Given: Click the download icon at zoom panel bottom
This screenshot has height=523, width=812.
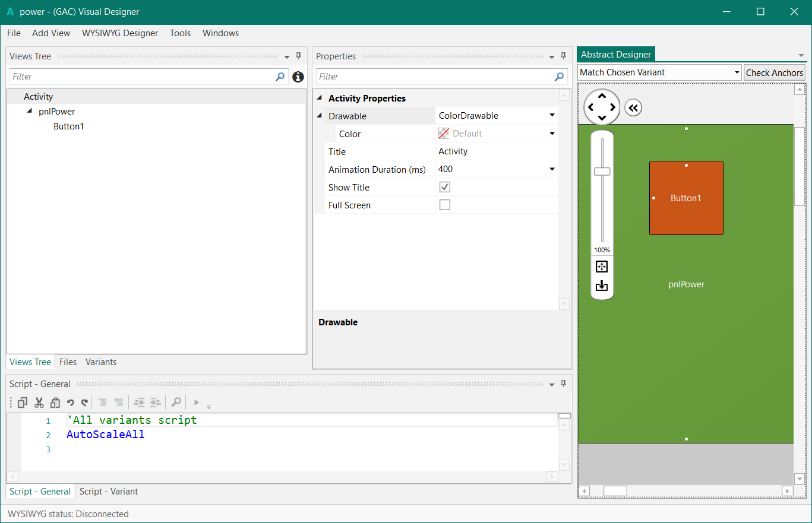Looking at the screenshot, I should [x=602, y=286].
